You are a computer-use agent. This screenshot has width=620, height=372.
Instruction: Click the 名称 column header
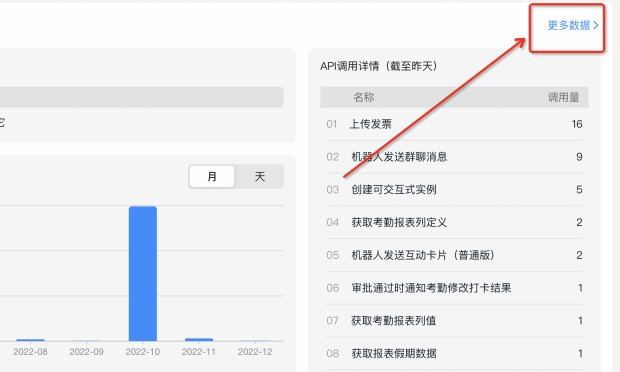coord(363,97)
